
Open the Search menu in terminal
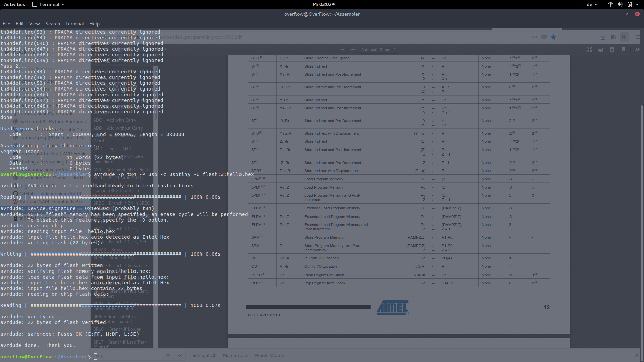tap(52, 24)
